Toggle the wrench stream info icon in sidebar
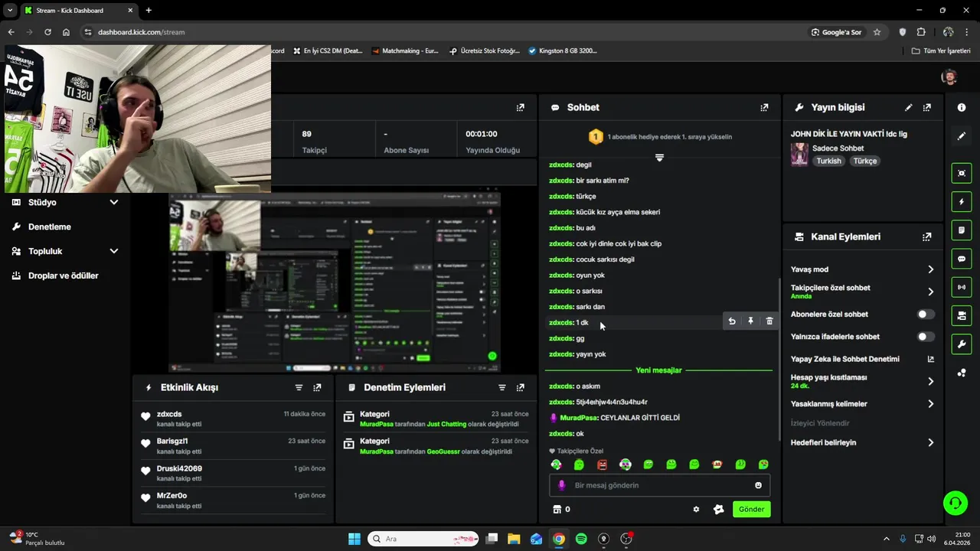Viewport: 980px width, 551px height. click(x=962, y=344)
